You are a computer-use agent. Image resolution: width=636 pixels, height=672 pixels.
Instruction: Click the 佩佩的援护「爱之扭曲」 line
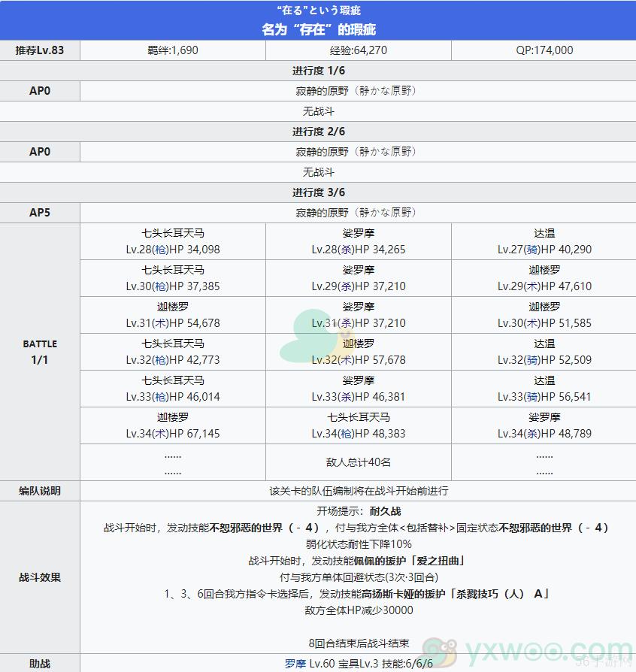pos(357,561)
